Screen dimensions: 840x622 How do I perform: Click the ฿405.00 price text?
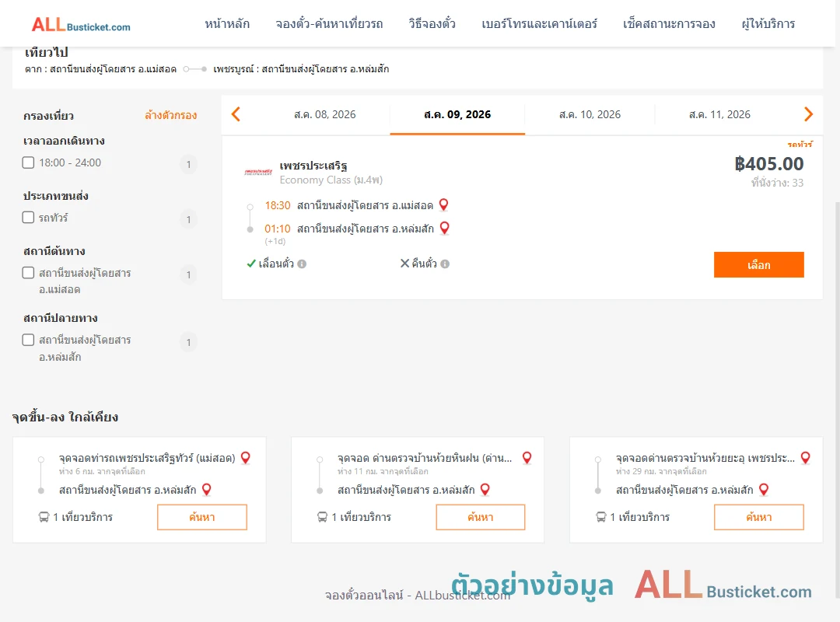point(768,163)
